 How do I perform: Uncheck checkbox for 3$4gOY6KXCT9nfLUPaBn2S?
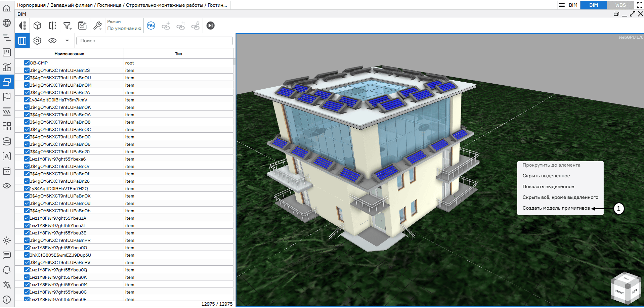[27, 70]
